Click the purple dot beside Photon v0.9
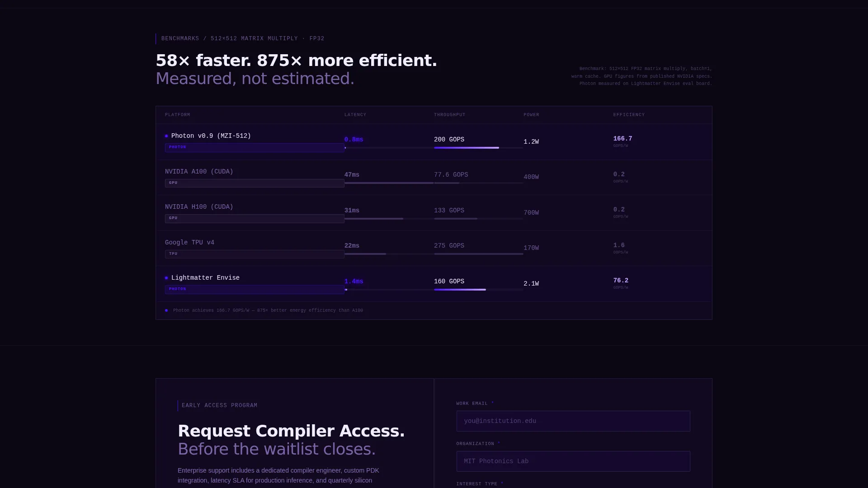The height and width of the screenshot is (488, 868). pos(166,136)
